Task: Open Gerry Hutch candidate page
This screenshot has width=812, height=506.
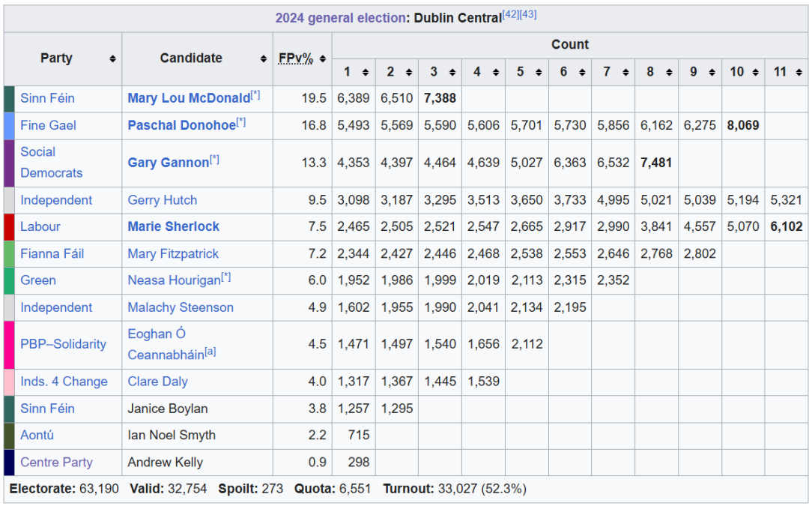Action: point(163,200)
